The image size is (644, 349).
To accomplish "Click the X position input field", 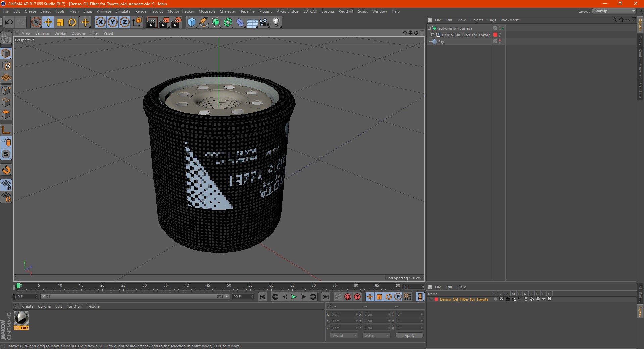I will point(344,314).
